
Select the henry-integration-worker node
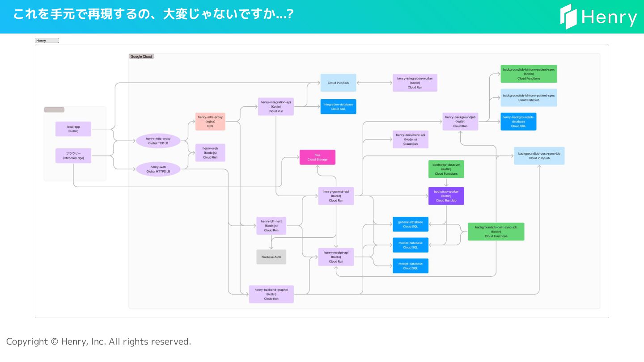[x=415, y=83]
